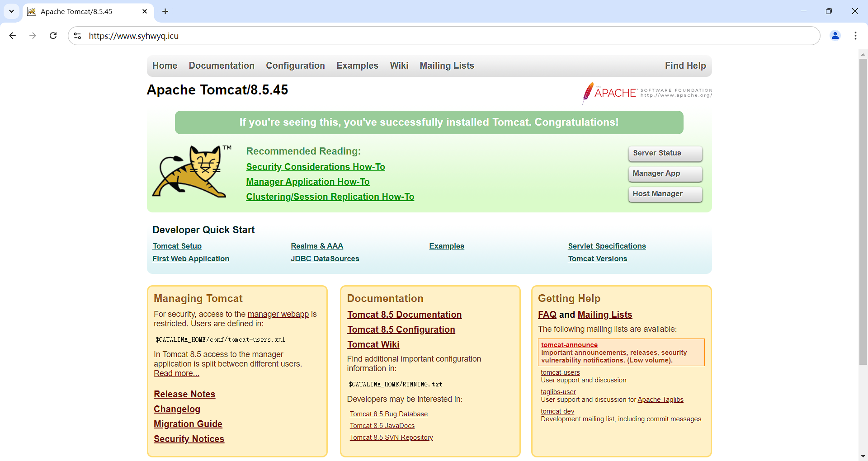This screenshot has width=868, height=461.
Task: Open Tomcat 8.5 SVN Repository link
Action: 392,437
